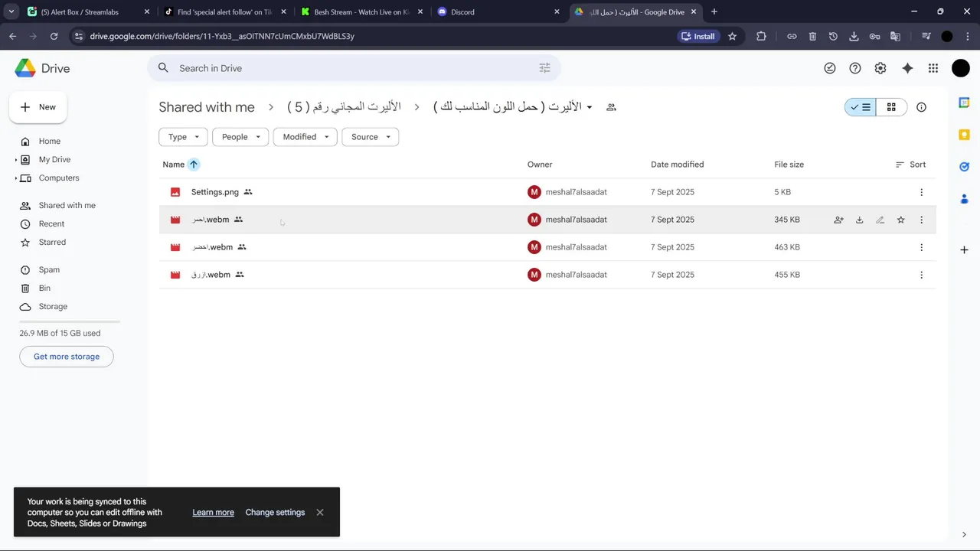Open Google Keep in the side panel
This screenshot has width=980, height=551.
click(964, 135)
